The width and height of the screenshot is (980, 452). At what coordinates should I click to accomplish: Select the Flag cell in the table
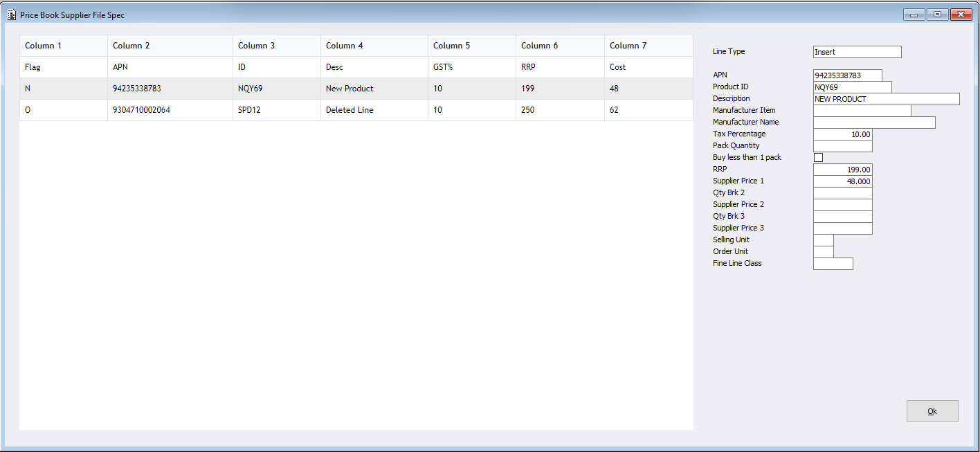click(x=64, y=67)
